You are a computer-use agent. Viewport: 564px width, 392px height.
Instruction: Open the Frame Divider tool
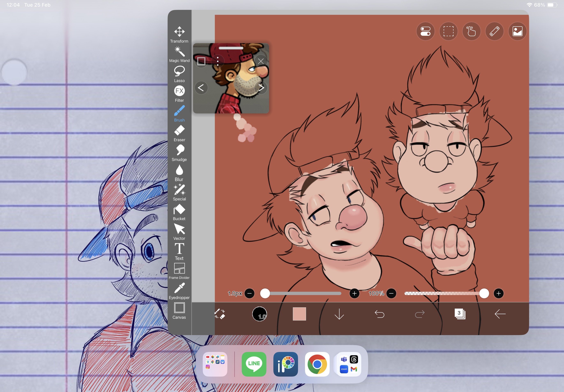coord(179,271)
